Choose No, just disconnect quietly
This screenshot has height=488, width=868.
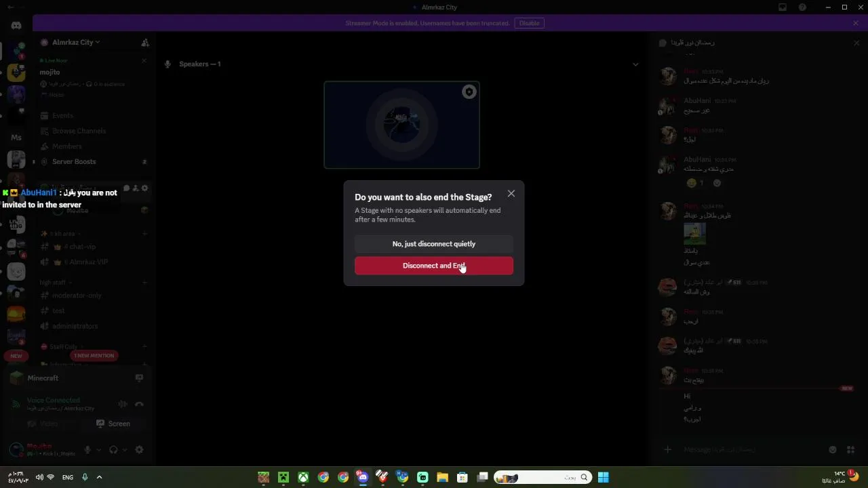point(434,244)
